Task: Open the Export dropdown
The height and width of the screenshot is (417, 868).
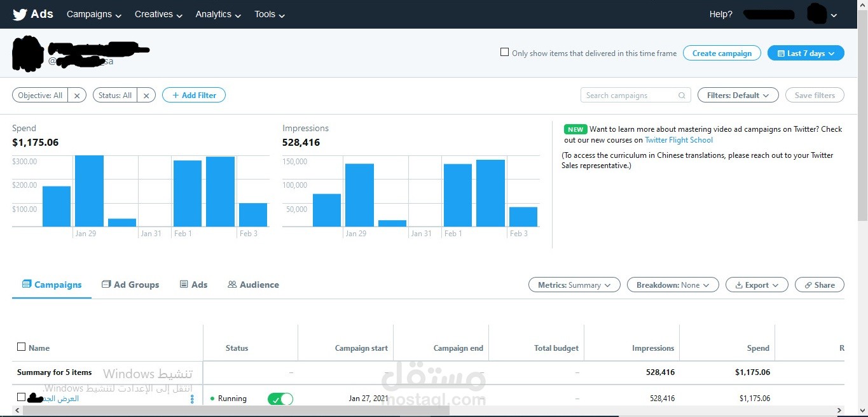Action: pyautogui.click(x=757, y=285)
